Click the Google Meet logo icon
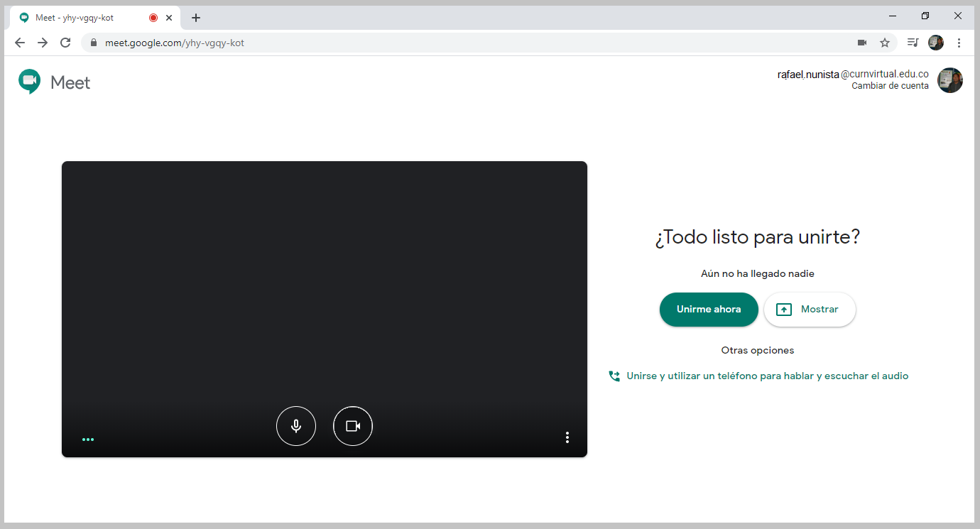 tap(30, 82)
